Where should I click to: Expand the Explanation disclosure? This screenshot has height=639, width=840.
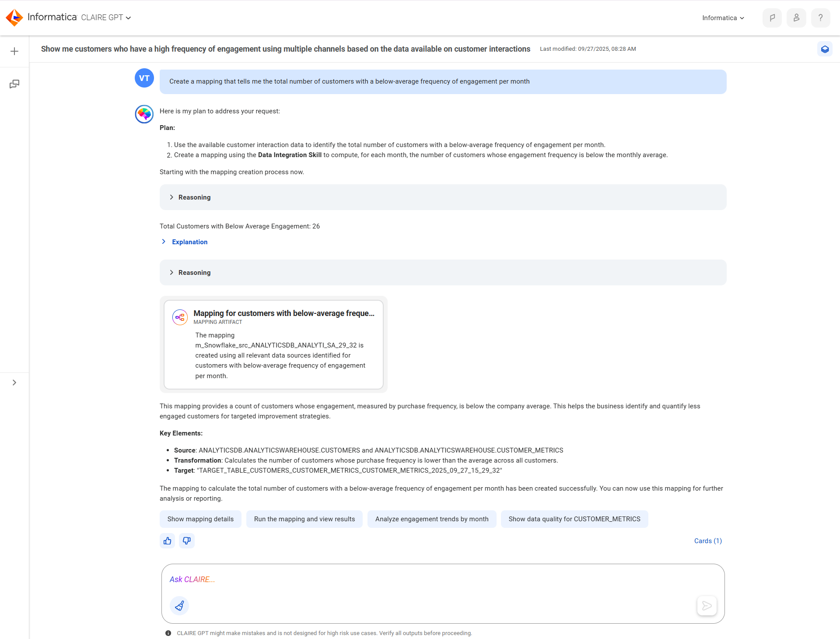pyautogui.click(x=185, y=242)
